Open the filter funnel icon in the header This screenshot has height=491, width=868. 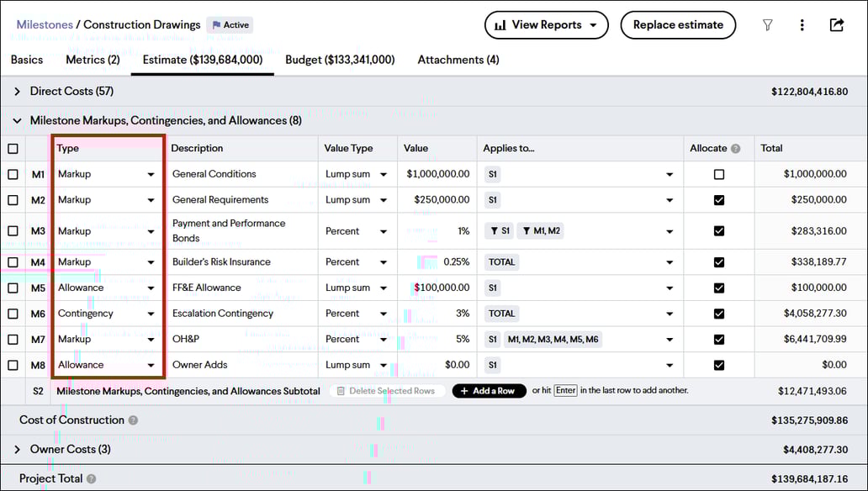pyautogui.click(x=768, y=24)
